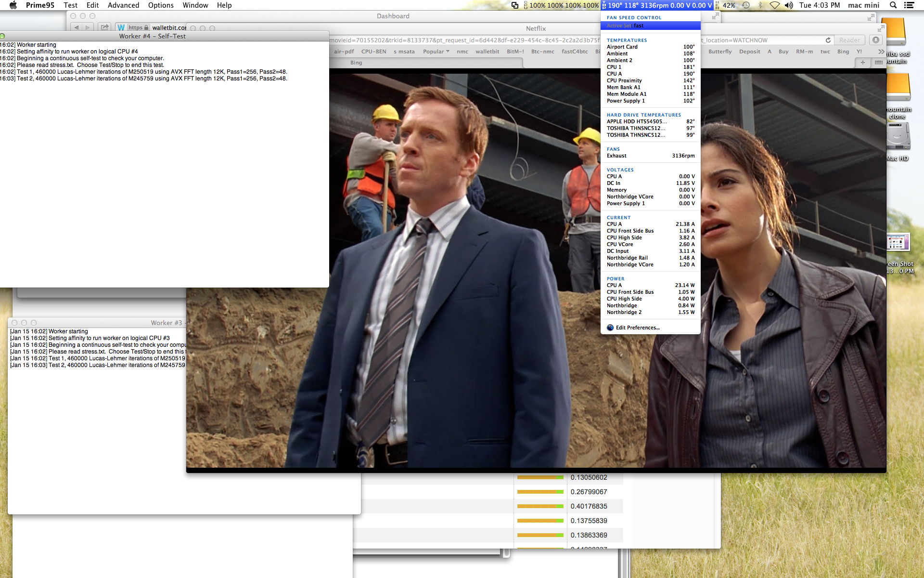Click the Power Supply 1 102° row
The height and width of the screenshot is (578, 924).
pyautogui.click(x=650, y=101)
